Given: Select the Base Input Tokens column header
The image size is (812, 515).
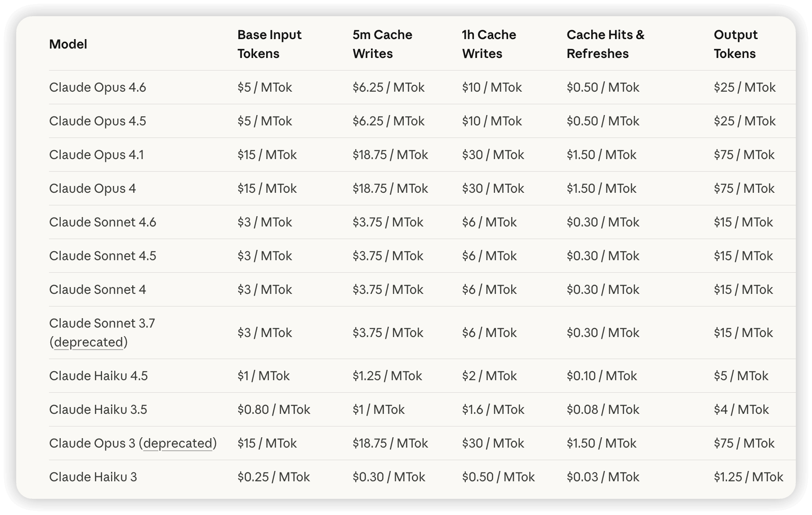Looking at the screenshot, I should (269, 44).
